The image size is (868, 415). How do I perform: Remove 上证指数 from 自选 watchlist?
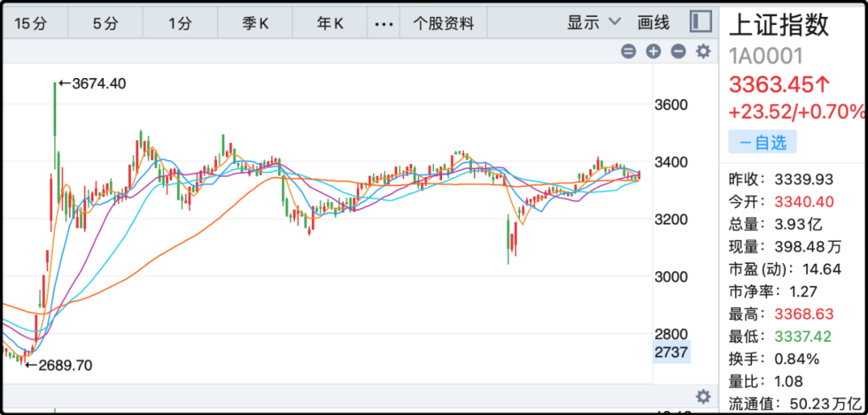click(762, 142)
